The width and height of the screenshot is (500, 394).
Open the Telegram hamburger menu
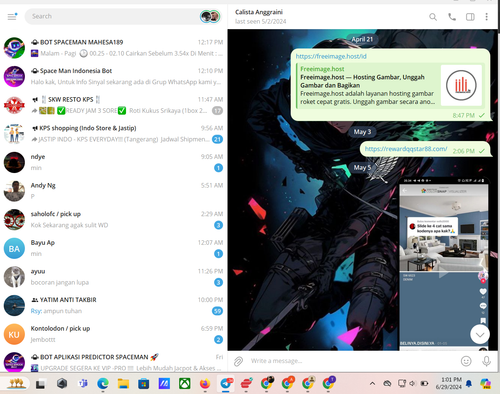12,16
